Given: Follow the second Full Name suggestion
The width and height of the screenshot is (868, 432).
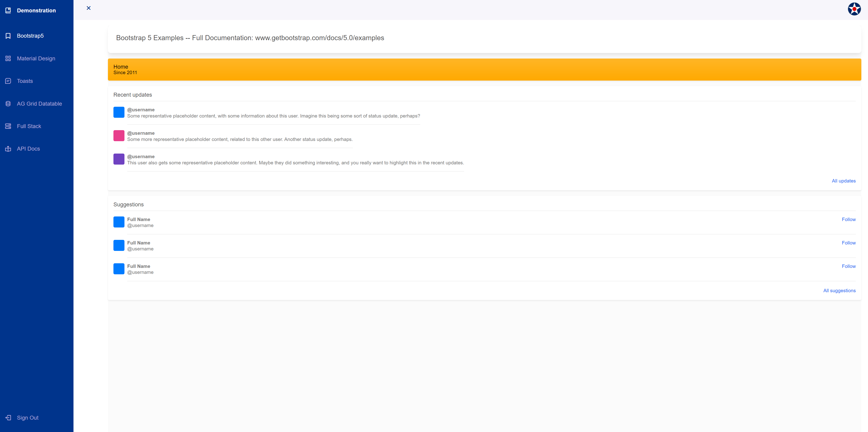Looking at the screenshot, I should 848,242.
